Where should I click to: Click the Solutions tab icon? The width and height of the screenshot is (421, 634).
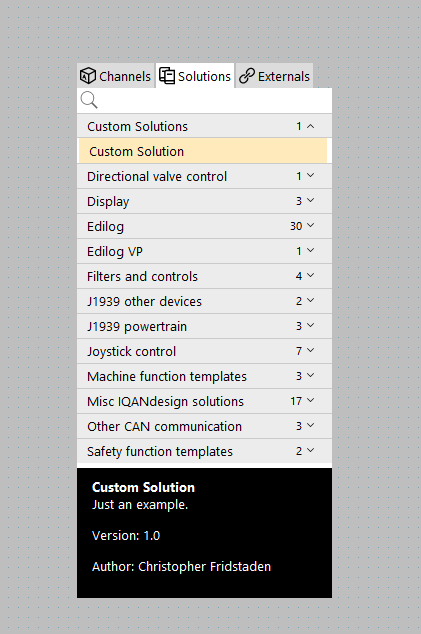click(167, 76)
